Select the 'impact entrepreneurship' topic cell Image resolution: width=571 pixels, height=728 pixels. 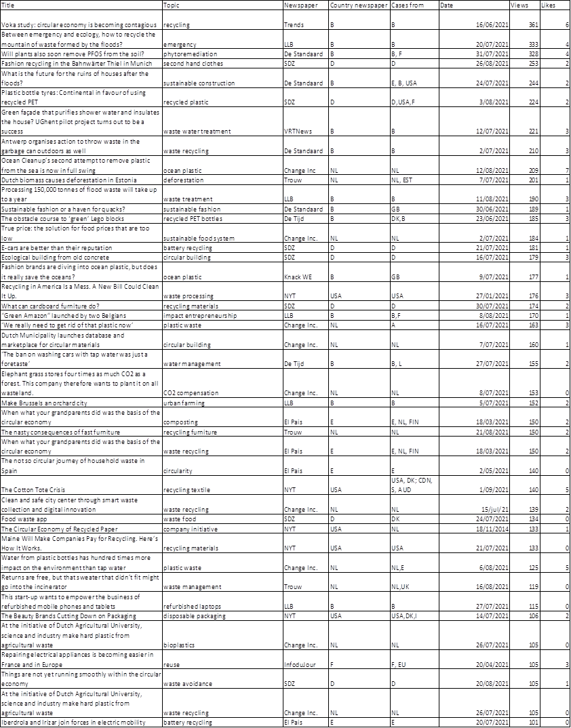(x=222, y=316)
